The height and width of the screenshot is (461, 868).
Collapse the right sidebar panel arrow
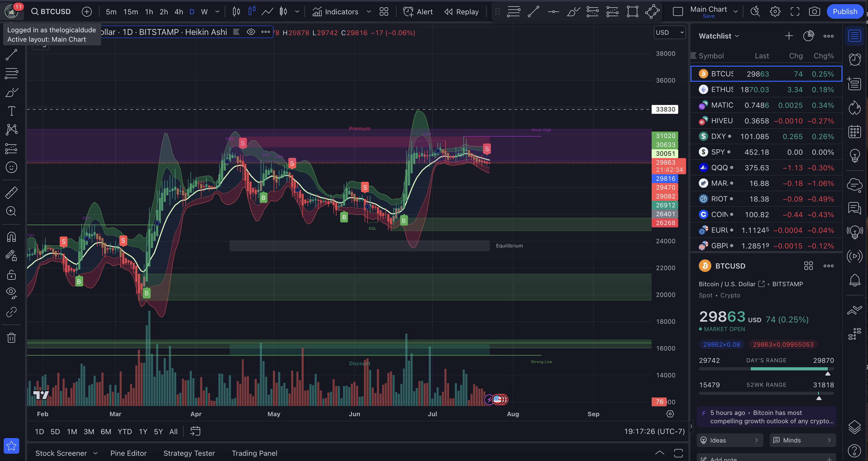(692, 426)
